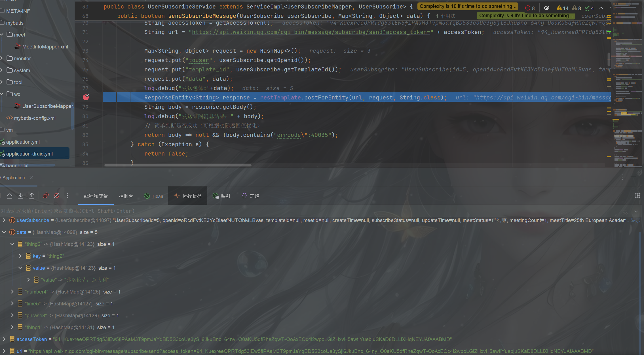Toggle the breakpoint on line 78
Image resolution: width=644 pixels, height=355 pixels.
coord(86,97)
